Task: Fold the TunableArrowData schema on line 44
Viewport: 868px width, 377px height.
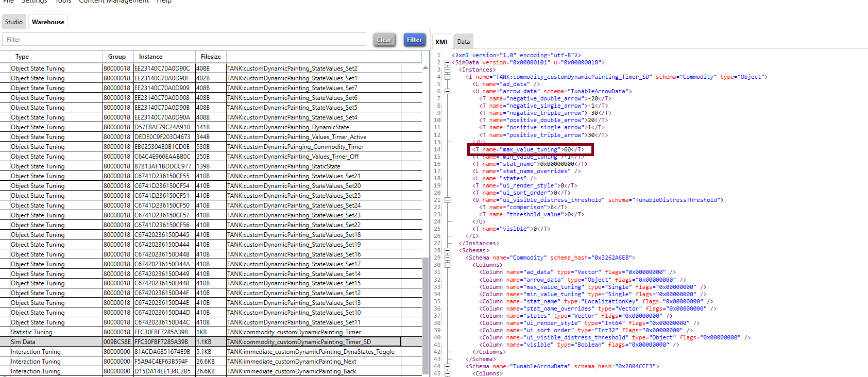Action: click(x=448, y=367)
